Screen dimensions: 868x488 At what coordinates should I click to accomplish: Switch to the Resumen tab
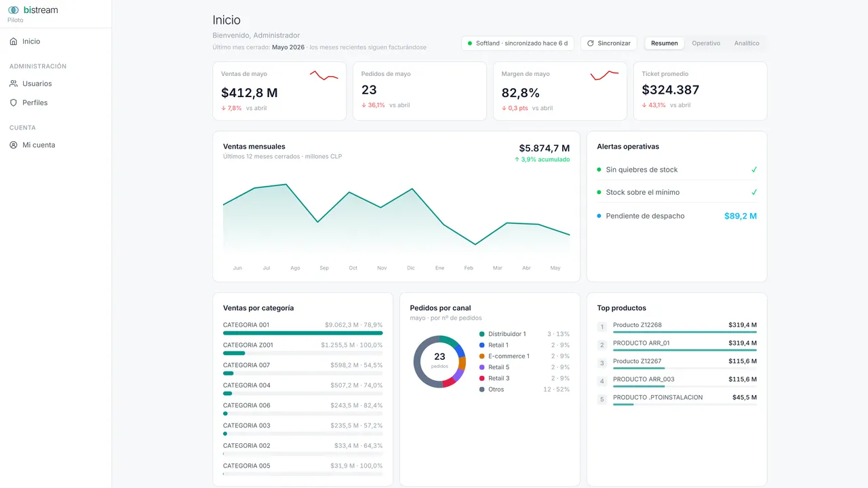pyautogui.click(x=665, y=43)
